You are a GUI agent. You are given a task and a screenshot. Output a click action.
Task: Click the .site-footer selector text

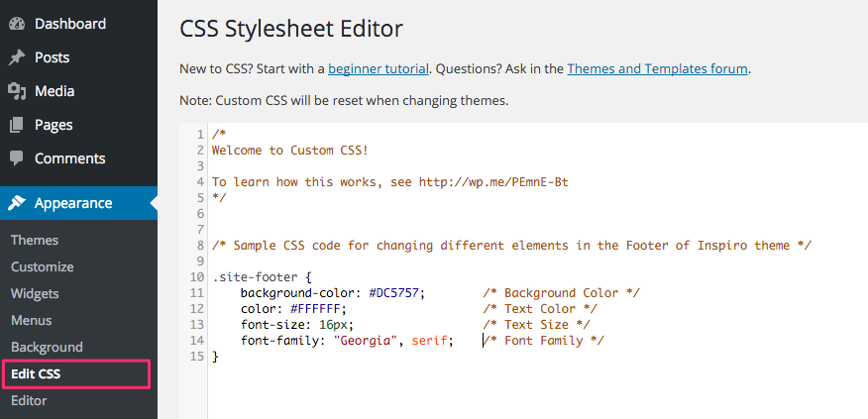click(x=255, y=276)
